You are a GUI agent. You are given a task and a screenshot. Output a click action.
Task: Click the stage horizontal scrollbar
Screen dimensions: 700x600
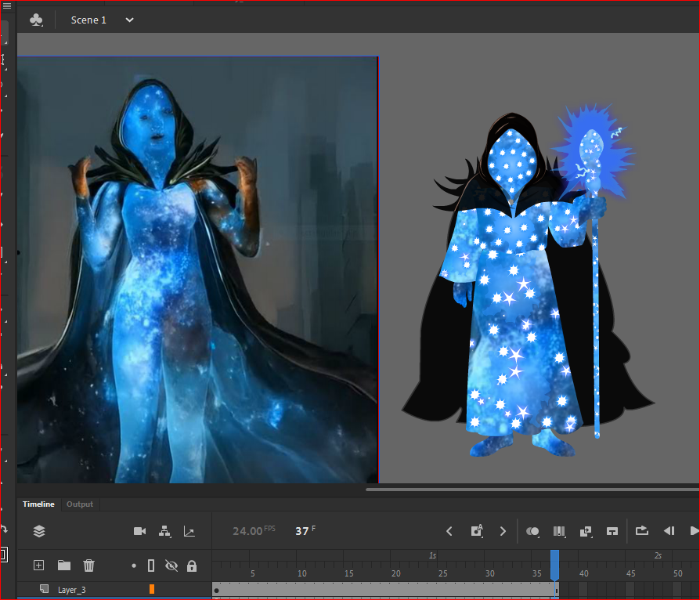pyautogui.click(x=532, y=490)
